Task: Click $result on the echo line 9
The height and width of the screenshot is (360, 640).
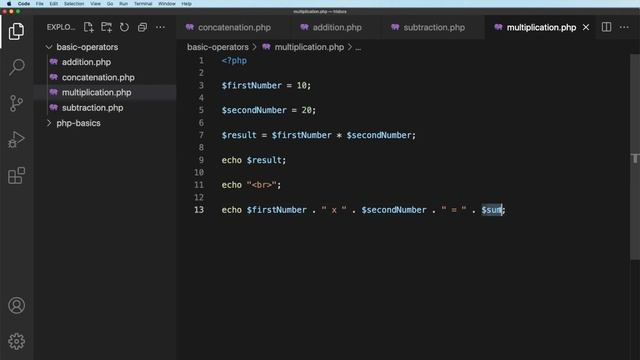Action: click(264, 160)
